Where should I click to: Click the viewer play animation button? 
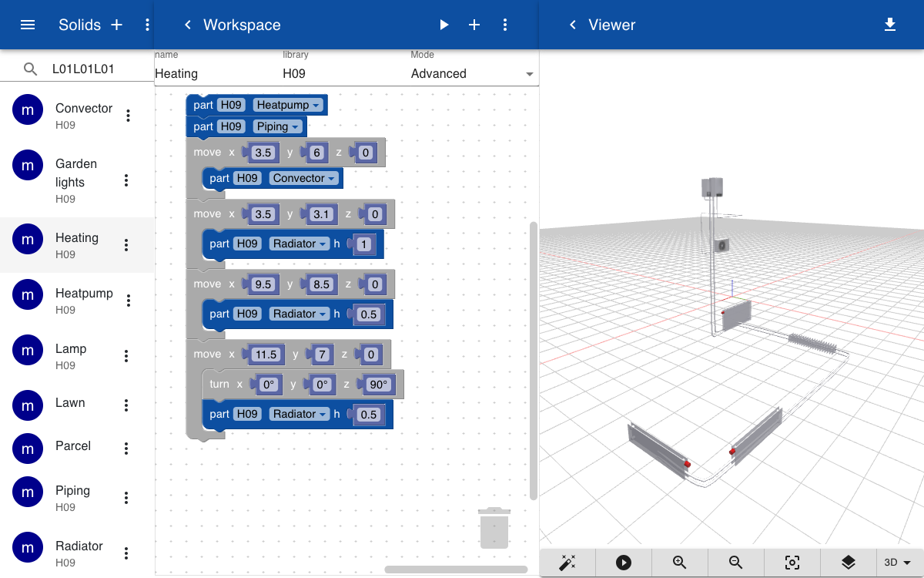624,563
